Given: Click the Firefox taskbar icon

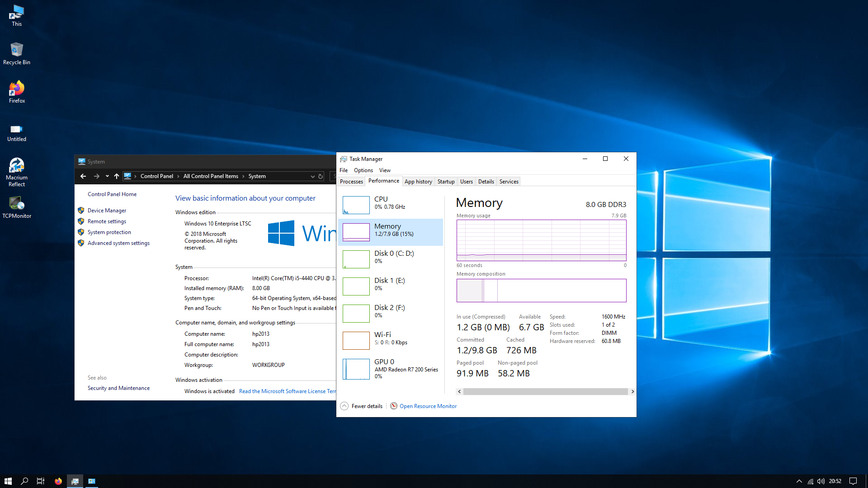Looking at the screenshot, I should tap(58, 481).
